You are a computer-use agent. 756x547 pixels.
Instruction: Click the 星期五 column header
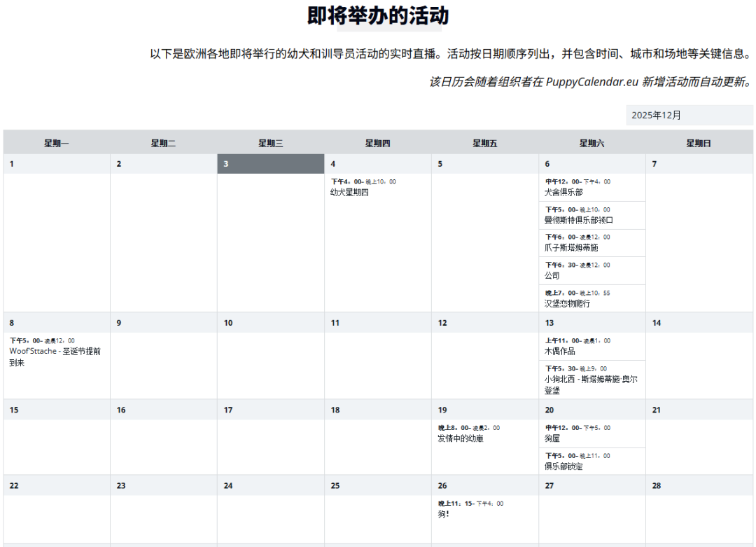tap(484, 144)
